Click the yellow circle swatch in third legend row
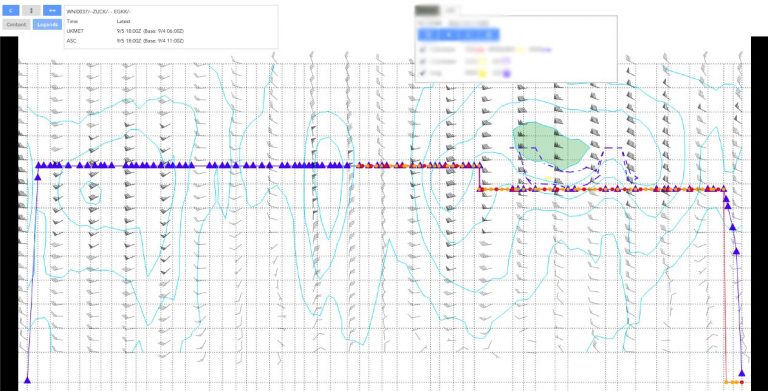768x391 pixels. pos(482,73)
